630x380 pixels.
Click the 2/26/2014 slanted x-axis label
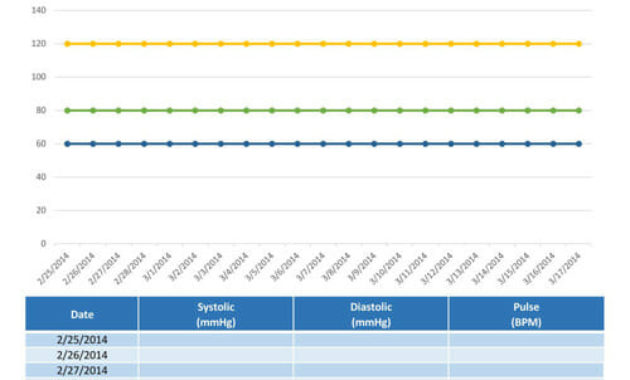(79, 268)
